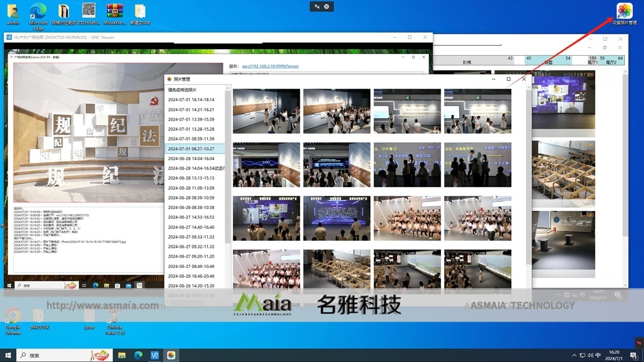Click the remote taskbar search box inside VNC

point(46,286)
